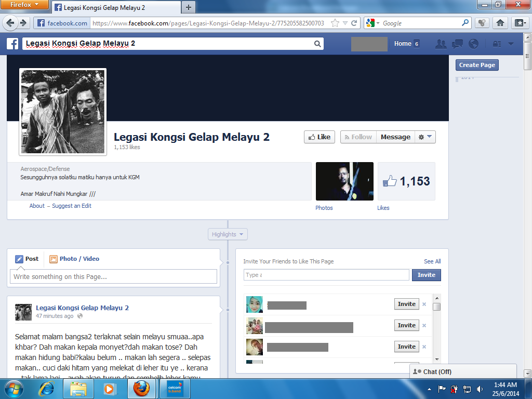Invite the second listed friend
The height and width of the screenshot is (399, 532).
point(406,325)
